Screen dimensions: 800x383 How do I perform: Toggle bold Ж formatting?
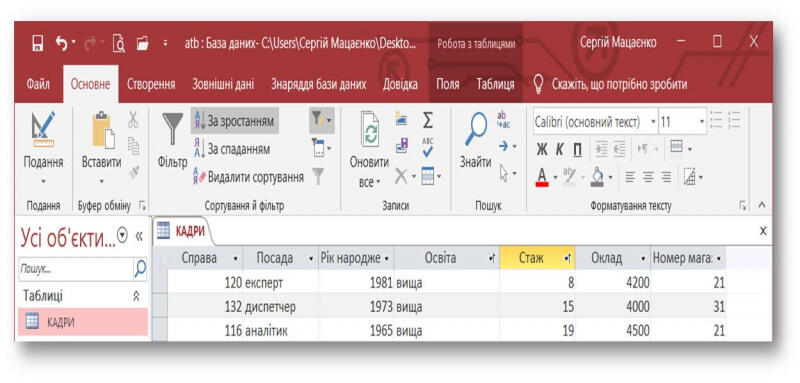pos(542,149)
